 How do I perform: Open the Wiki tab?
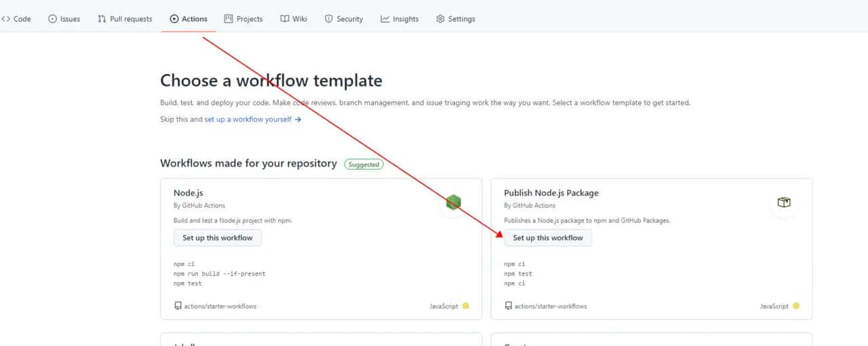tap(294, 19)
